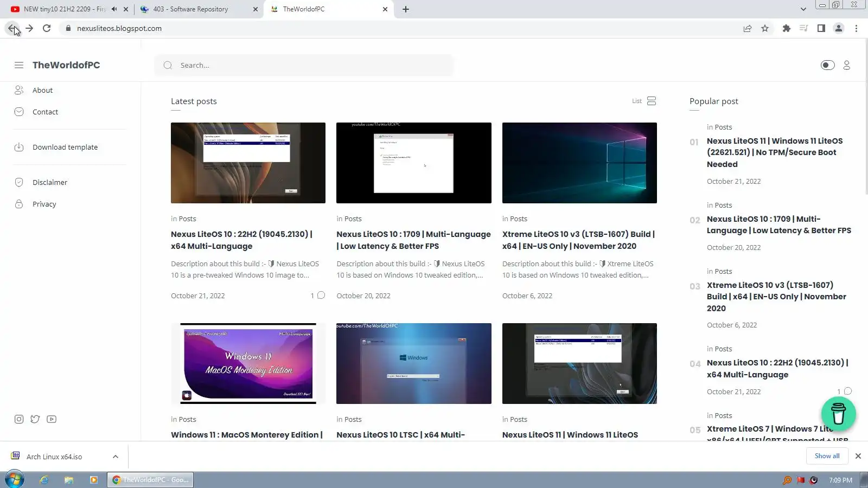
Task: Open the Instagram social icon
Action: (x=19, y=419)
